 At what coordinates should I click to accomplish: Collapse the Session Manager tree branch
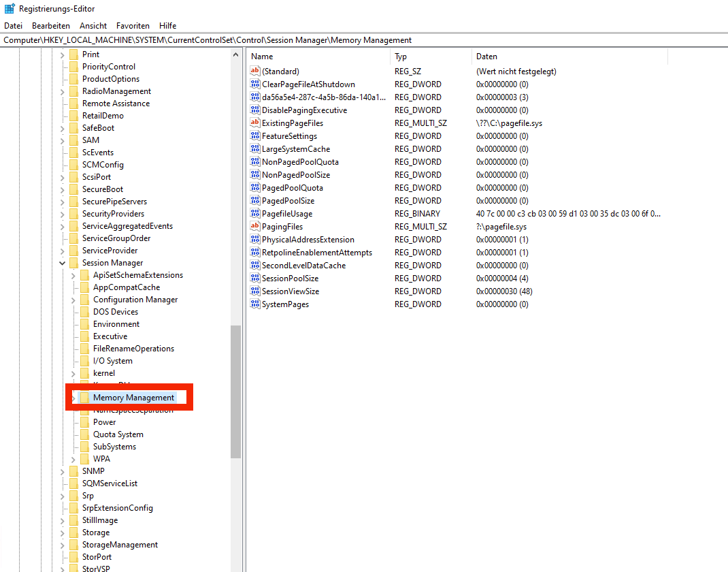pyautogui.click(x=62, y=262)
